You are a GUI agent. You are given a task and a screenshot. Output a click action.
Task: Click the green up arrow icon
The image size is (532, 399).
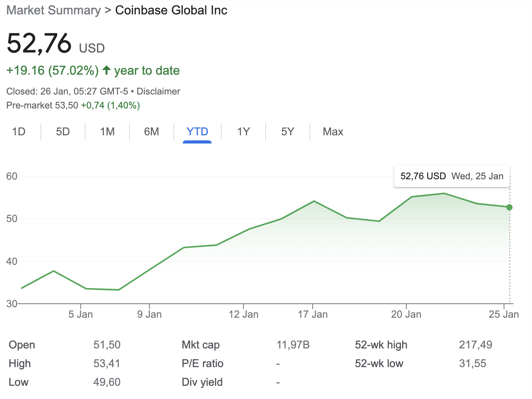pos(107,70)
